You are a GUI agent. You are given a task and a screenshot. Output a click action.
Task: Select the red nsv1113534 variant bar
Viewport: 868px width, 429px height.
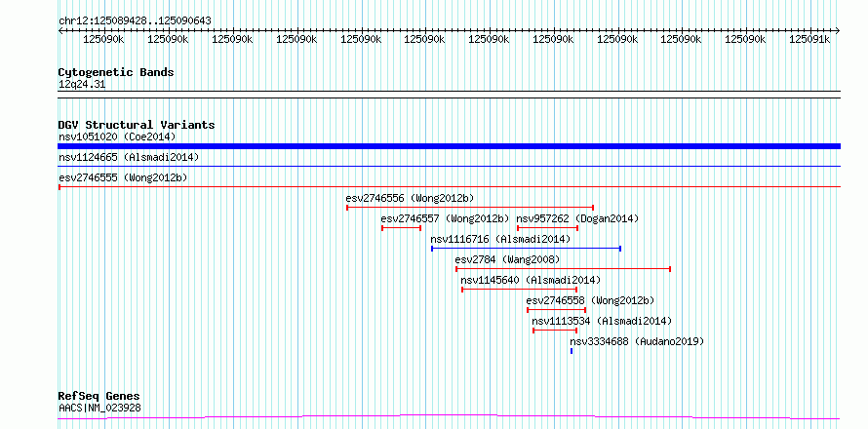coord(555,331)
